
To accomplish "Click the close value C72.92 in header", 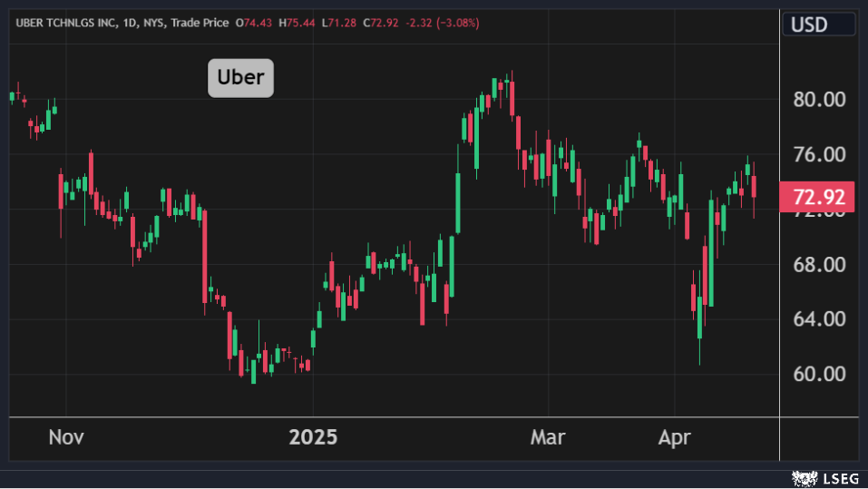I will (x=382, y=22).
